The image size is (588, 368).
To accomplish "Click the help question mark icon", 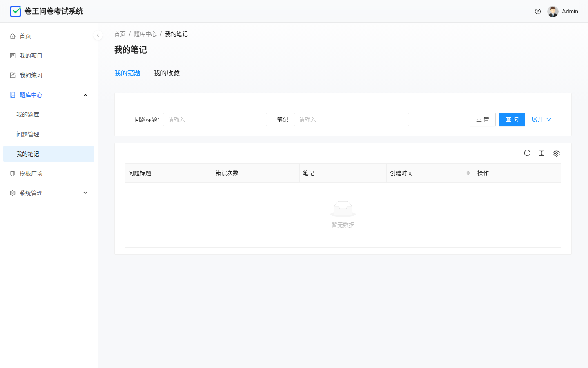I will (x=538, y=11).
